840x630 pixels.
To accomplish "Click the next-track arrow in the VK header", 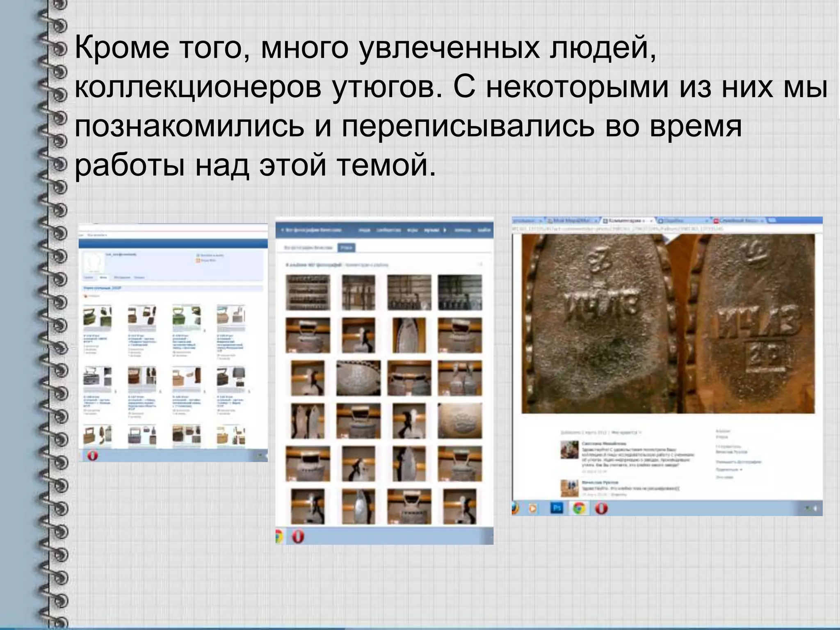I will [445, 230].
